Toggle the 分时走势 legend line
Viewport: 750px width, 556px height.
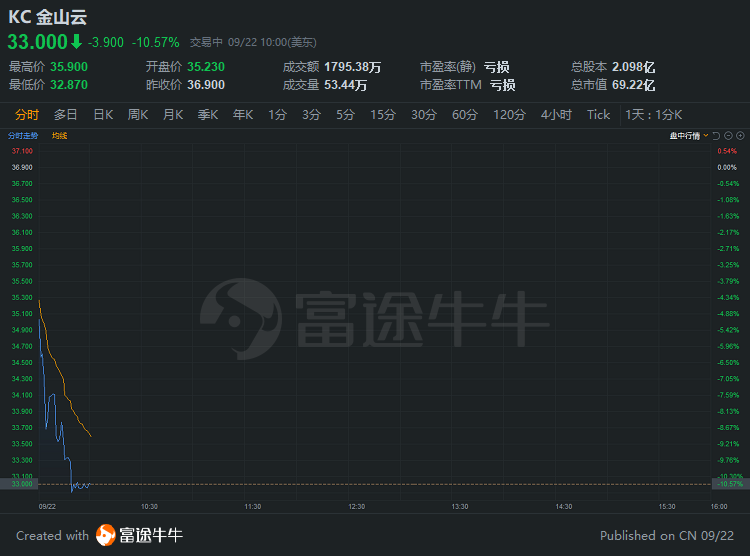pyautogui.click(x=23, y=136)
